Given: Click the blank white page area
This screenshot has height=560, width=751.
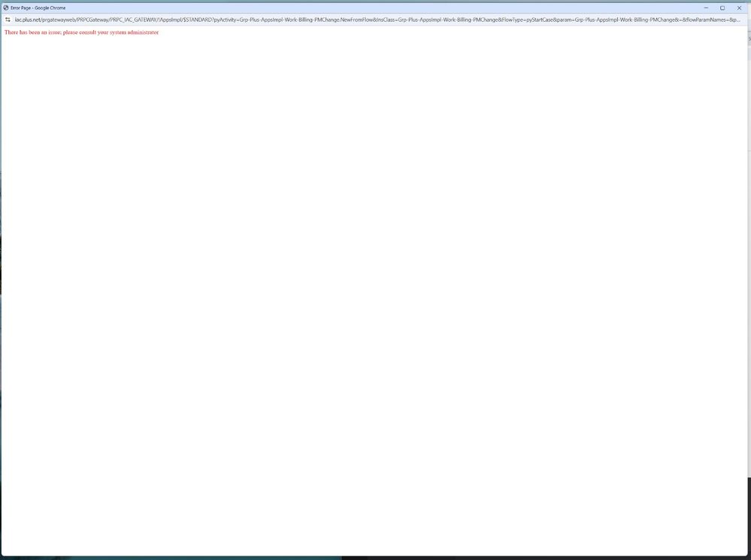Looking at the screenshot, I should coord(376,301).
